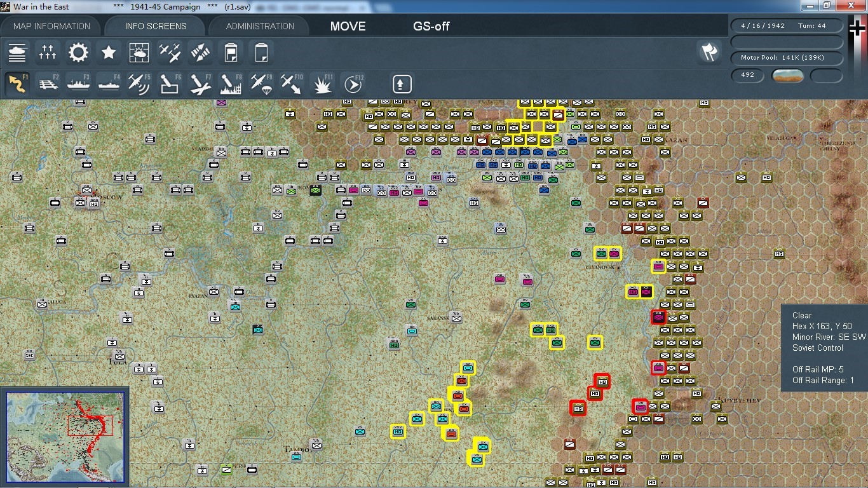868x488 pixels.
Task: Click the 492 counter field
Action: (x=748, y=75)
